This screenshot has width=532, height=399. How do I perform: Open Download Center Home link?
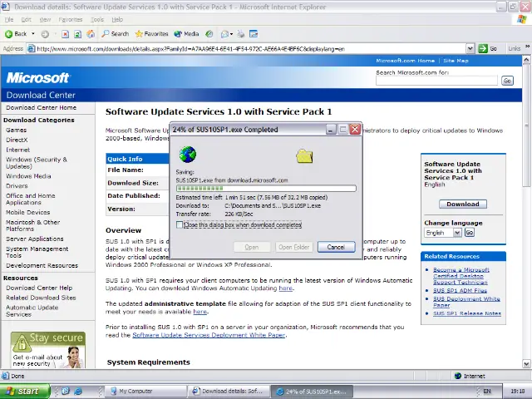click(41, 107)
